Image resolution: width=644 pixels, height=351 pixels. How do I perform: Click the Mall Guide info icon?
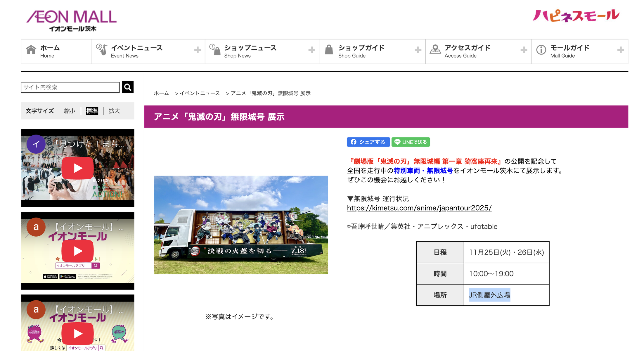pyautogui.click(x=541, y=50)
